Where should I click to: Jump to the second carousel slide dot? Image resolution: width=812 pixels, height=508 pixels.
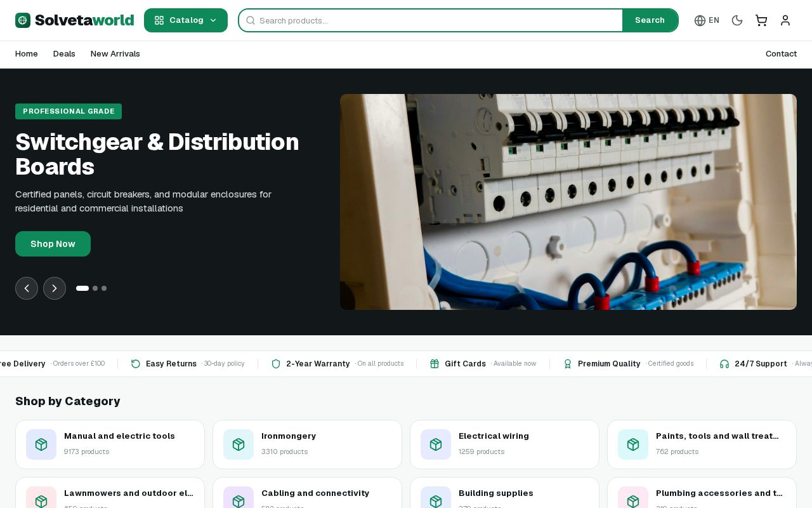point(95,288)
